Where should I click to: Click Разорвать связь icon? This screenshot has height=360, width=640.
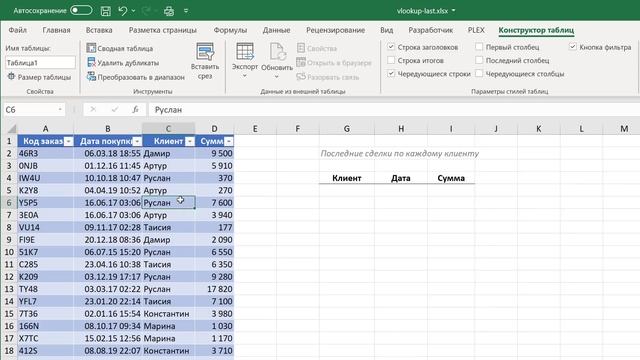pos(301,77)
